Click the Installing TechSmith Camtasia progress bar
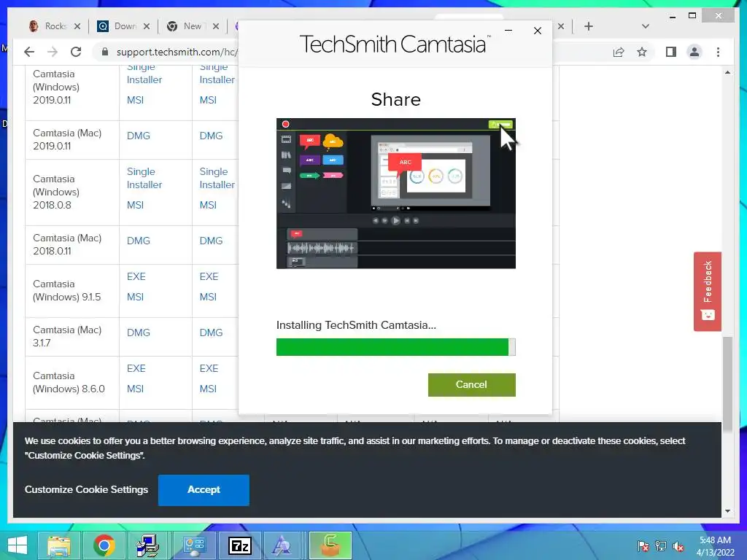The image size is (747, 560). pyautogui.click(x=396, y=347)
